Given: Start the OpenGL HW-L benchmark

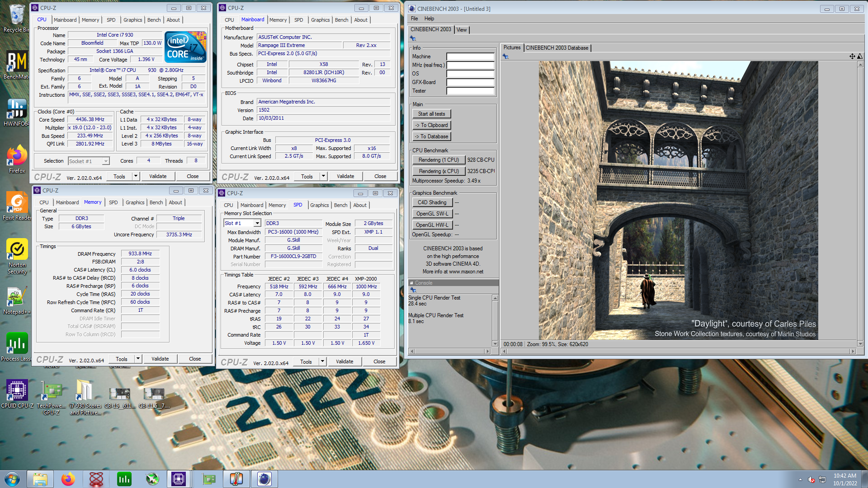Looking at the screenshot, I should (432, 225).
